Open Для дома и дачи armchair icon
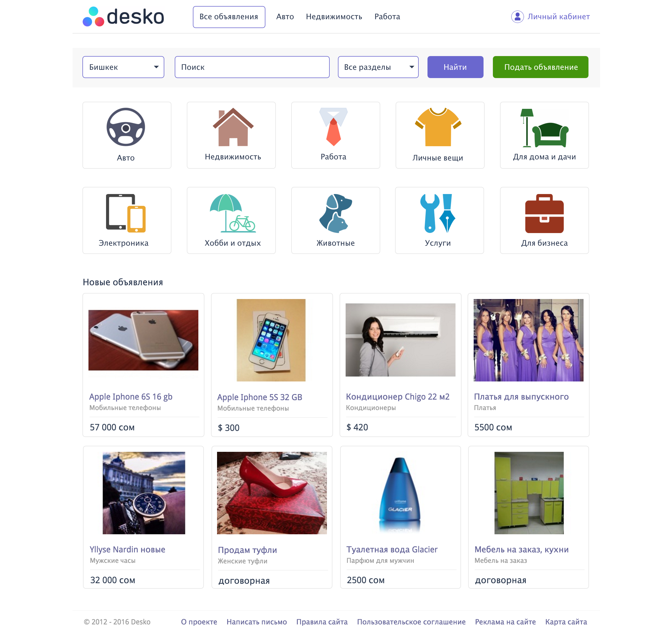The height and width of the screenshot is (642, 672). (x=544, y=128)
